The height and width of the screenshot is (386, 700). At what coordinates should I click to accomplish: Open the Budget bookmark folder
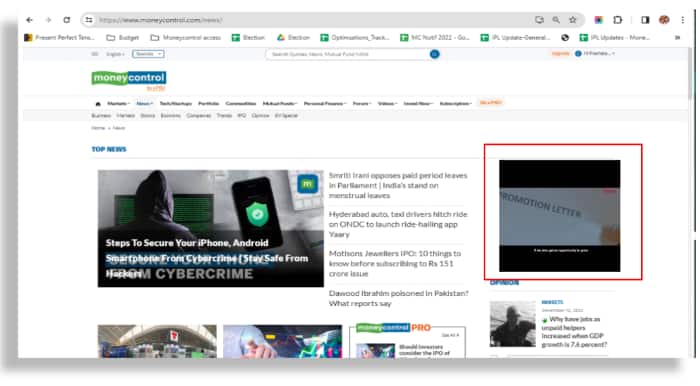click(x=123, y=37)
